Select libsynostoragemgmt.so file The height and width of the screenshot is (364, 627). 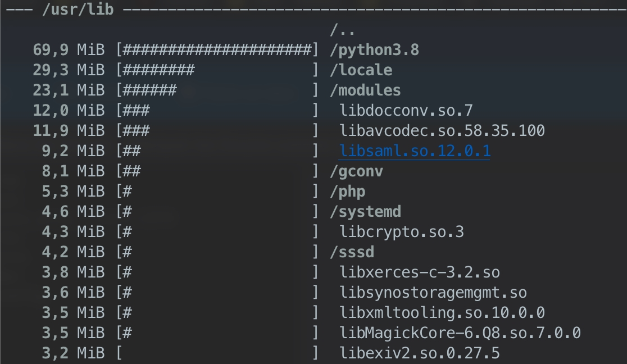[433, 293]
